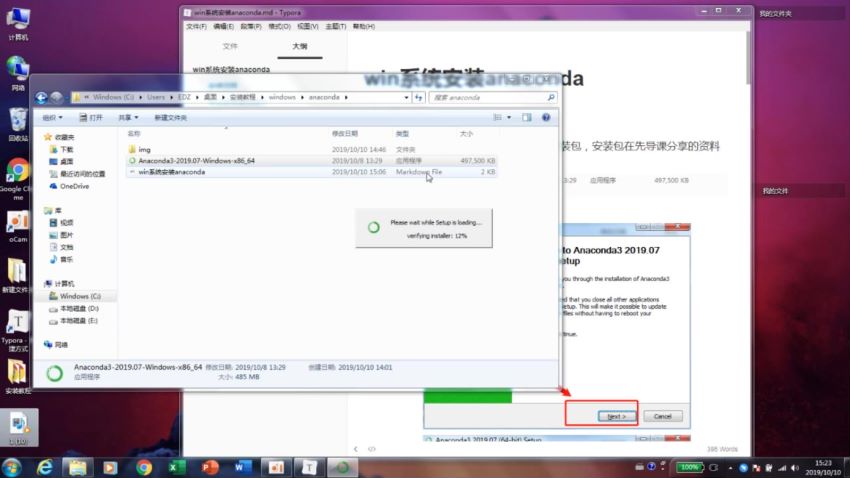Click the search anaconda input field

pos(490,97)
